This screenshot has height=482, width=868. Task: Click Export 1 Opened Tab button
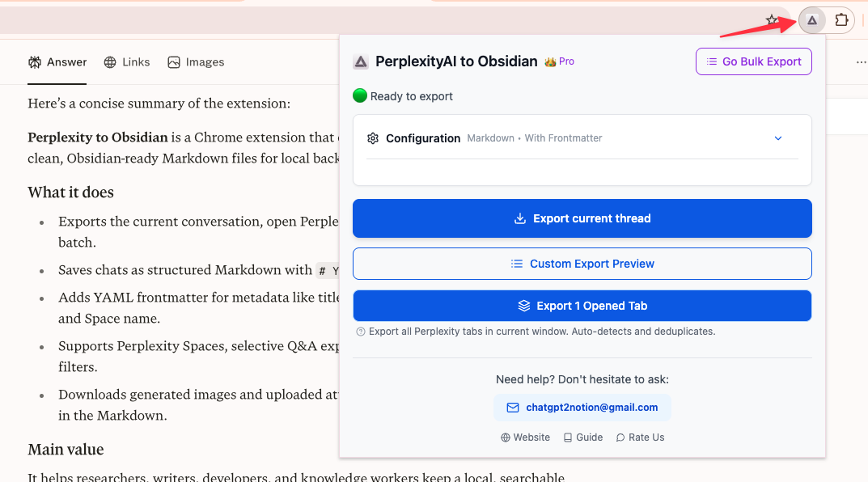[582, 306]
